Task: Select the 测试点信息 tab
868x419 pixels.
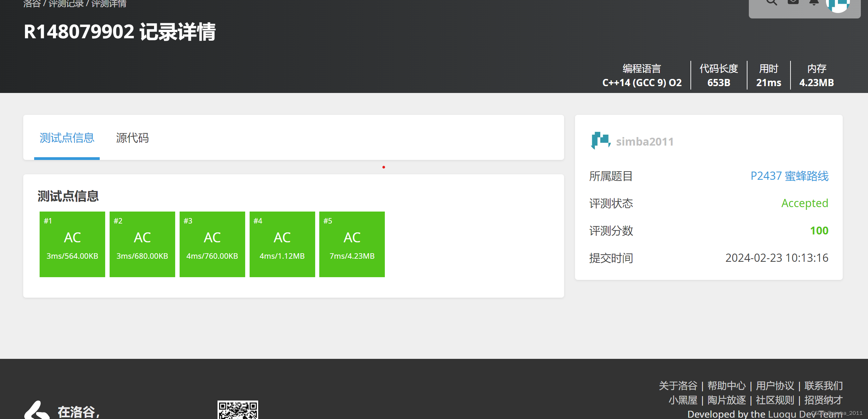Action: [x=67, y=138]
